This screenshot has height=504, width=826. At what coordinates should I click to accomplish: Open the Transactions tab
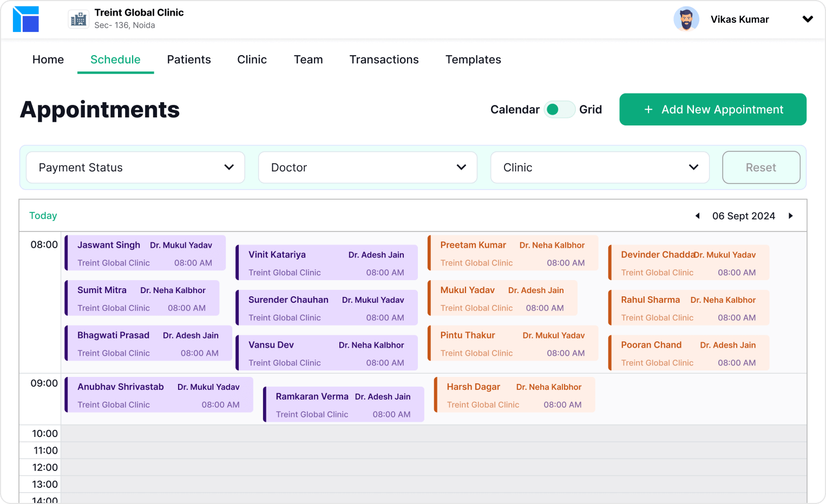click(384, 59)
